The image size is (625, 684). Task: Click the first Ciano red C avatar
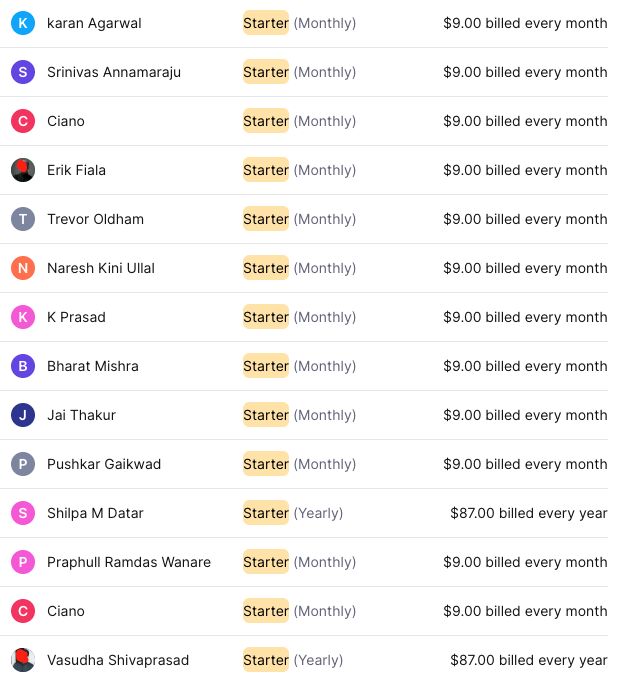pyautogui.click(x=23, y=121)
